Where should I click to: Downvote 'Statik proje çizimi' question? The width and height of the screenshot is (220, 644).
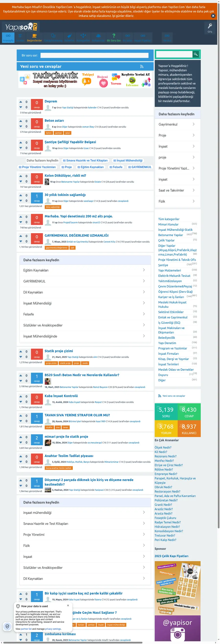tap(21, 357)
